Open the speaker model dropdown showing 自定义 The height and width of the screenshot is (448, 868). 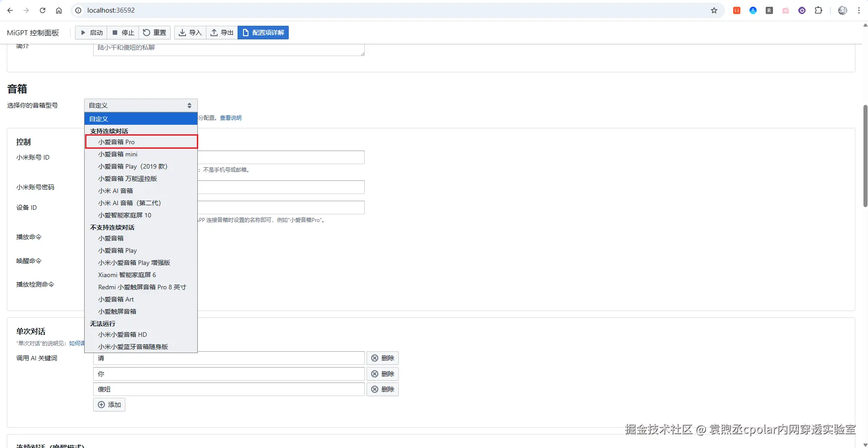[141, 105]
